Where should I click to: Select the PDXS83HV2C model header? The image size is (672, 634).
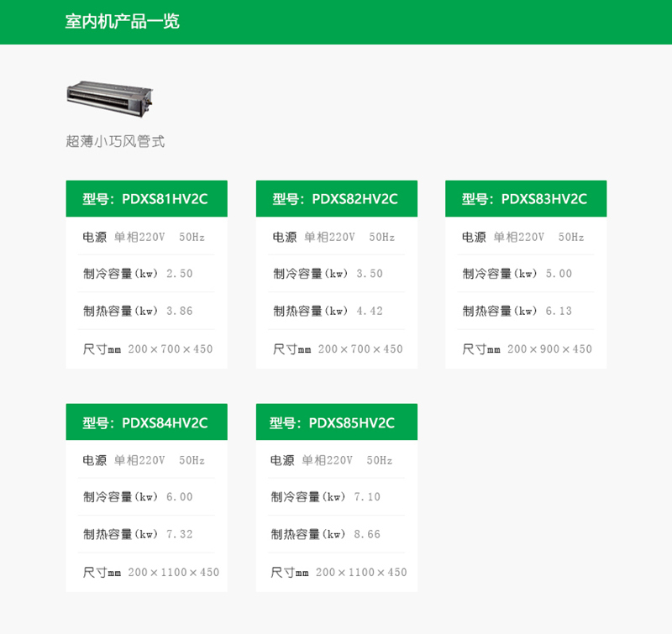coord(525,199)
